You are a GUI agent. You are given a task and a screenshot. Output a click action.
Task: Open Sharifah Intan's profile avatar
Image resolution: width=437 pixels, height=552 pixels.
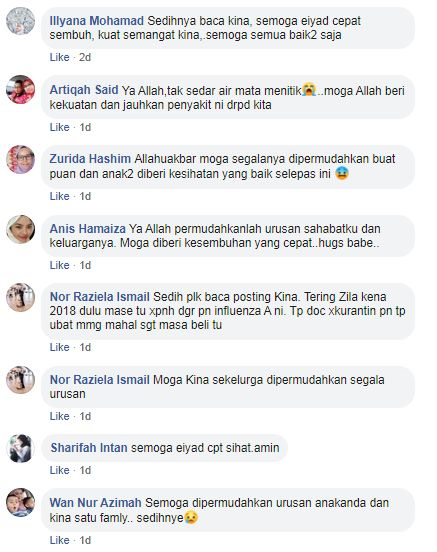pyautogui.click(x=21, y=448)
